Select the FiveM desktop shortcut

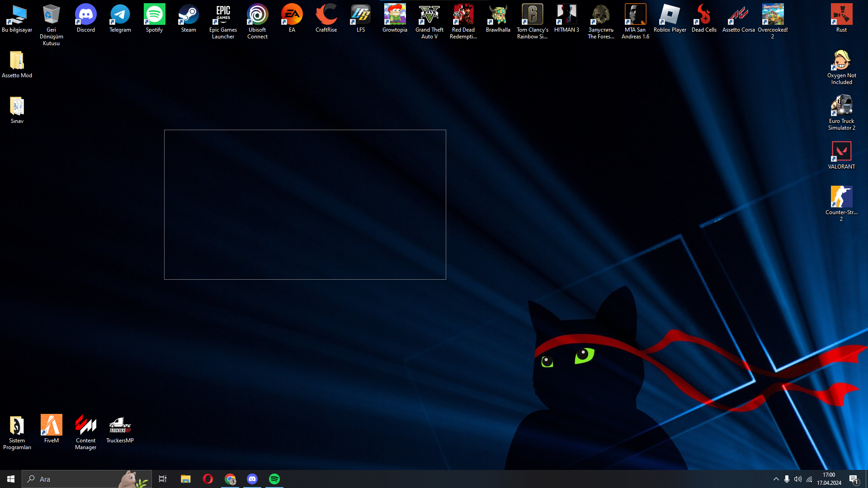(x=52, y=429)
